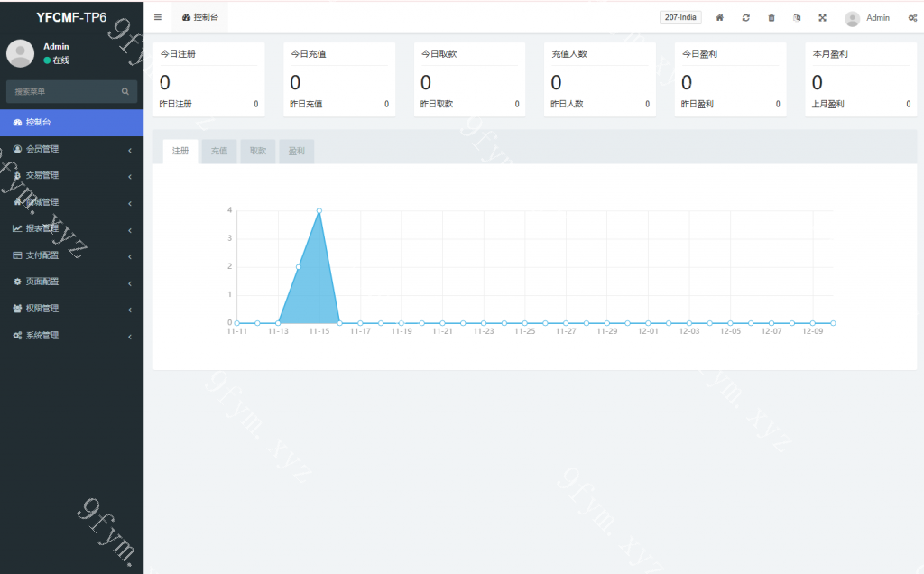Open the settings gears icon at top right
The width and height of the screenshot is (924, 574).
[x=912, y=18]
